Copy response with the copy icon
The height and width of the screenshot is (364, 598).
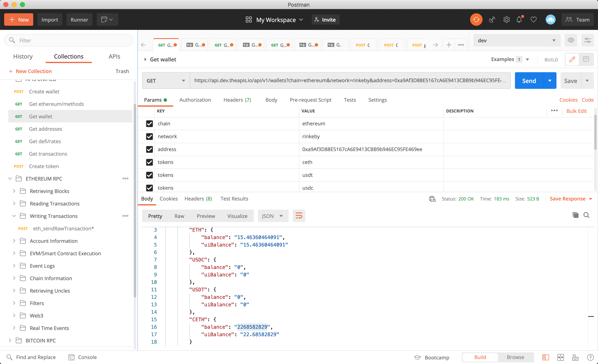pyautogui.click(x=575, y=215)
